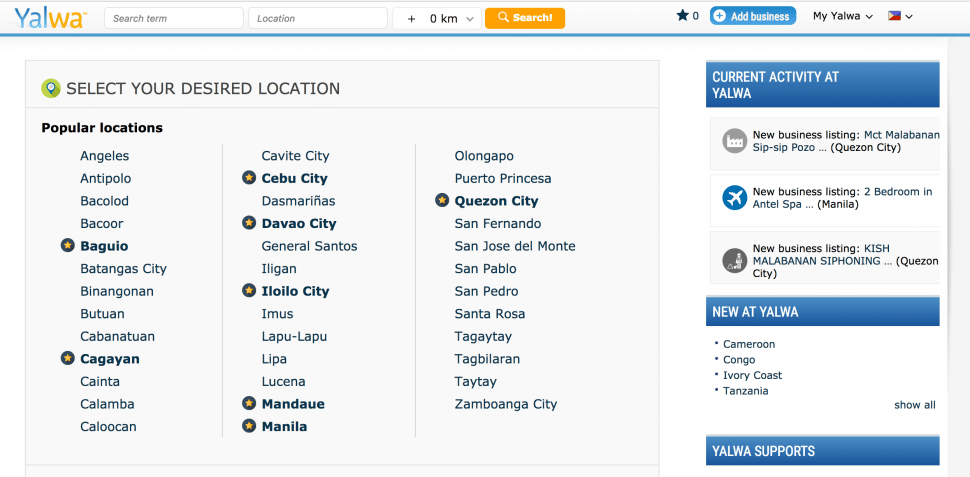Select Caloocan location
This screenshot has height=477, width=970.
108,426
